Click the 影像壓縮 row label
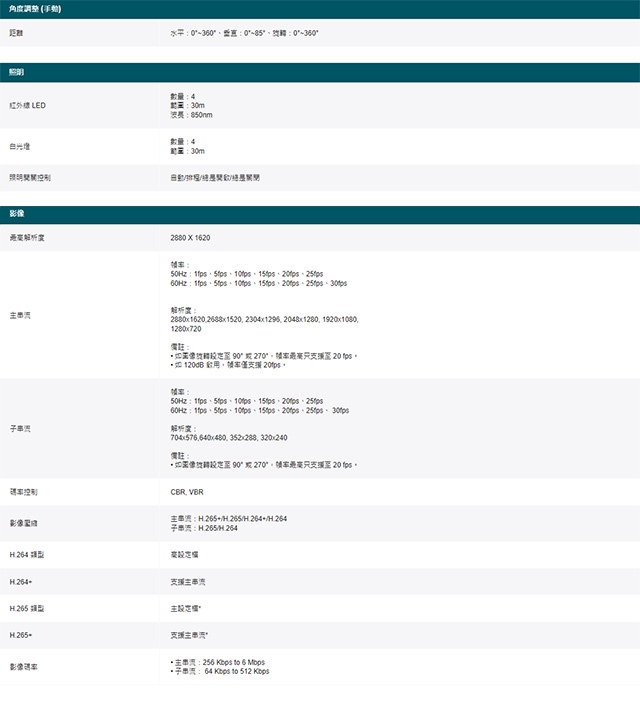This screenshot has height=705, width=640. [22, 523]
